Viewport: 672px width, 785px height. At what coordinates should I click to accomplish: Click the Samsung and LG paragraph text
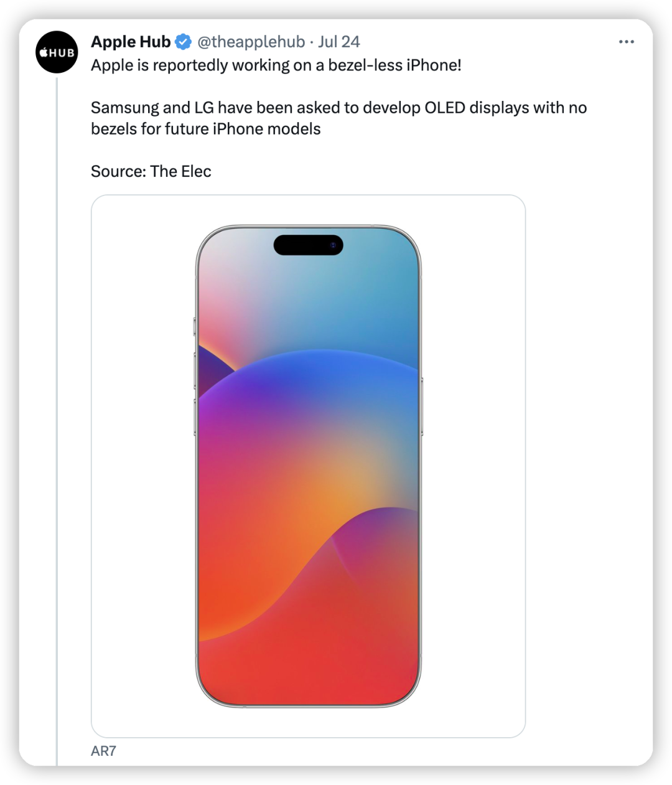pyautogui.click(x=338, y=118)
